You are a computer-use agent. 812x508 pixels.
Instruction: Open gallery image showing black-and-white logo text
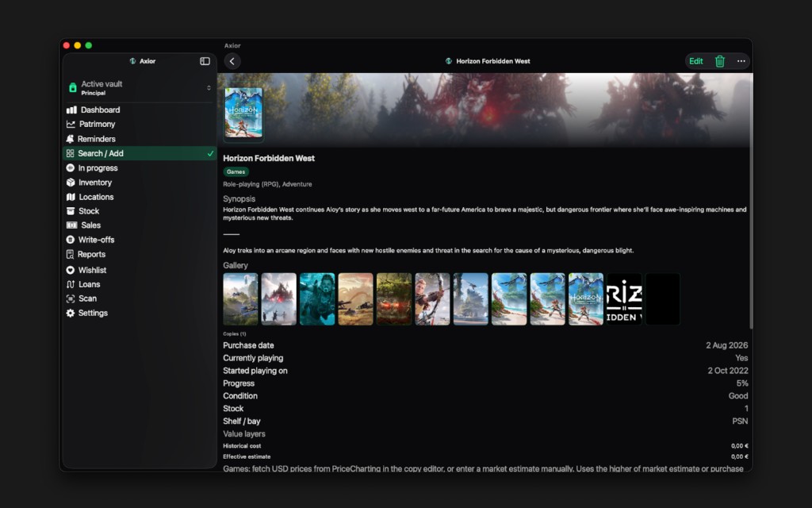(624, 299)
